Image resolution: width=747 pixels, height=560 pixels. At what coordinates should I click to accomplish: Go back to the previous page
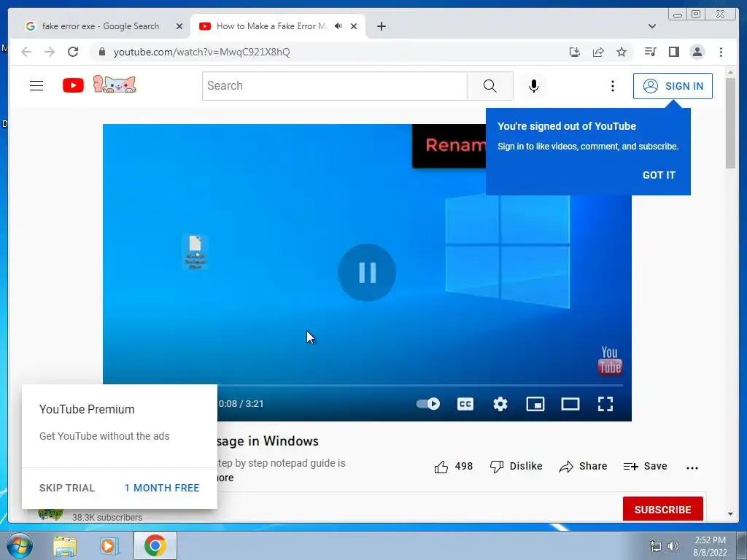(26, 52)
